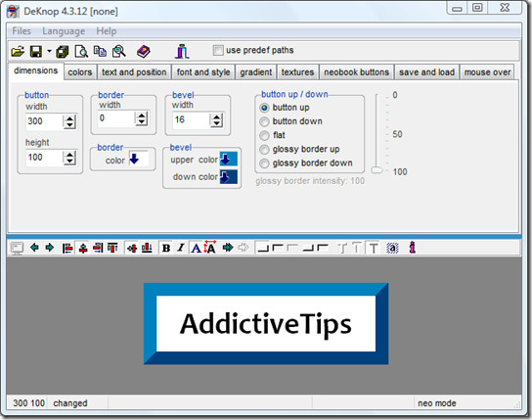
Task: Click the save all stacked disks icon
Action: tap(62, 52)
